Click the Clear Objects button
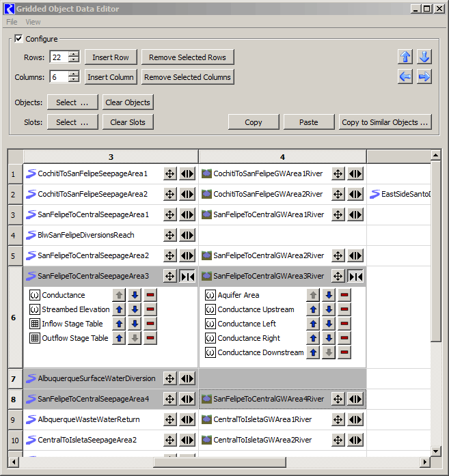 [x=128, y=102]
